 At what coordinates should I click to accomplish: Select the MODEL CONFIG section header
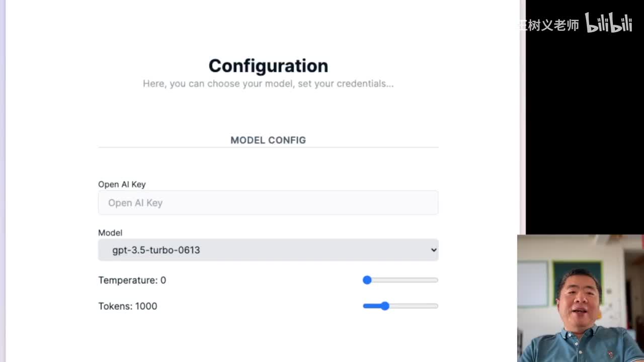pyautogui.click(x=268, y=140)
